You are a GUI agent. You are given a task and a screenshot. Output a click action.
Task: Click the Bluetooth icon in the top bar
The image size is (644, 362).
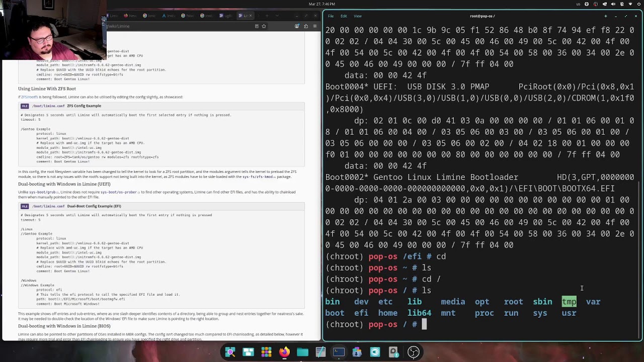622,4
